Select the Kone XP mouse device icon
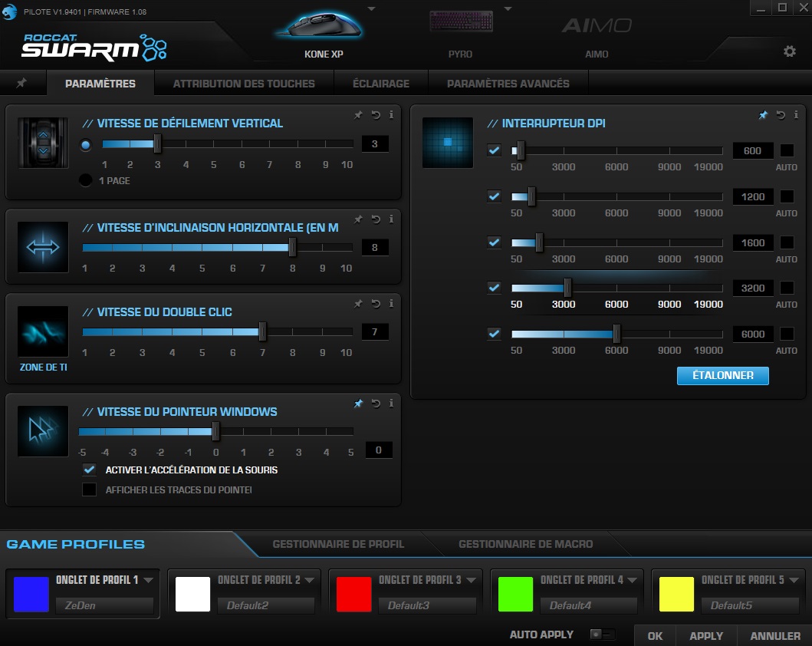This screenshot has width=812, height=646. tap(322, 27)
